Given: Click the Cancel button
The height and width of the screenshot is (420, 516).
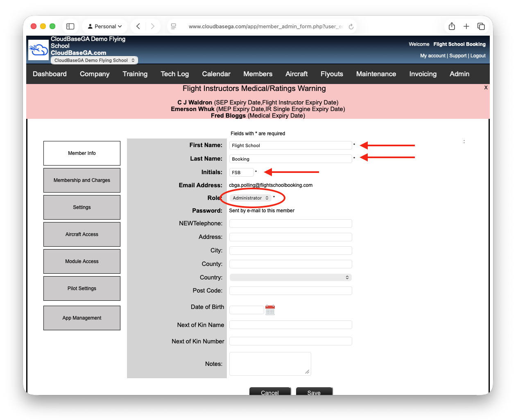Looking at the screenshot, I should pyautogui.click(x=270, y=392).
